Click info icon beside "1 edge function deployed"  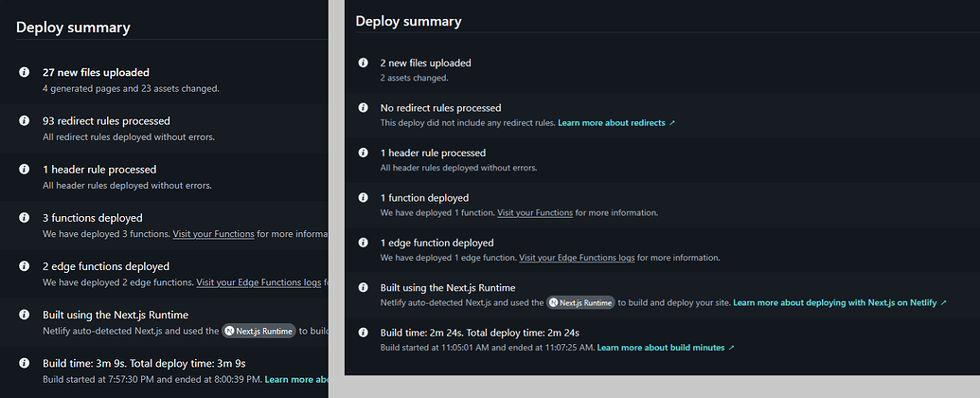363,243
